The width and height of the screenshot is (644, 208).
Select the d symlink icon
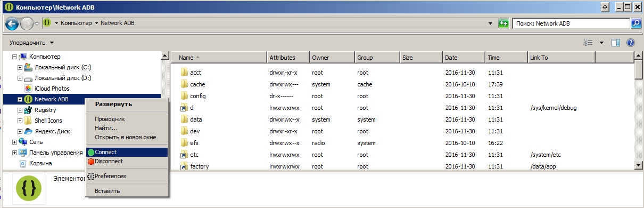pyautogui.click(x=184, y=108)
